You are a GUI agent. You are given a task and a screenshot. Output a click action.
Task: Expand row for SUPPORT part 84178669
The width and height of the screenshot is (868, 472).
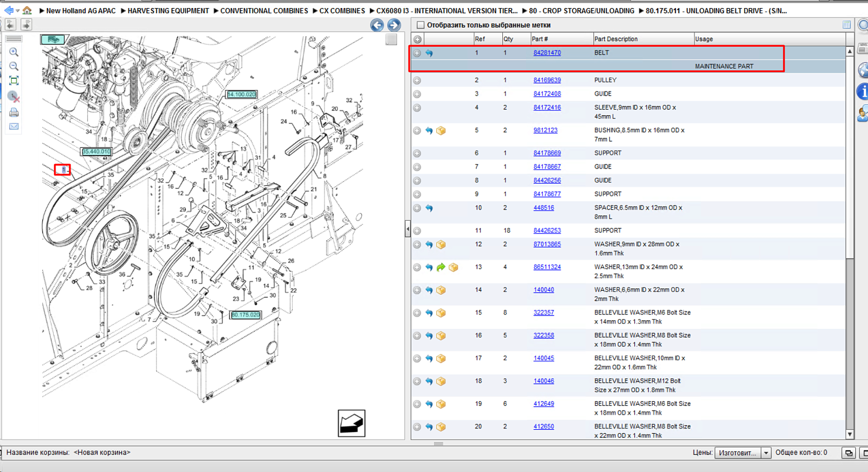pyautogui.click(x=417, y=153)
